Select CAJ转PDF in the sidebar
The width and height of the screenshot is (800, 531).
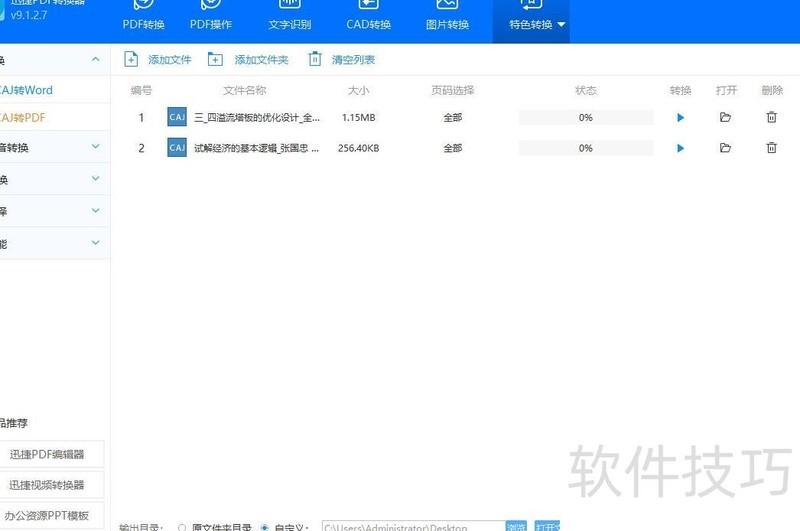[x=22, y=118]
